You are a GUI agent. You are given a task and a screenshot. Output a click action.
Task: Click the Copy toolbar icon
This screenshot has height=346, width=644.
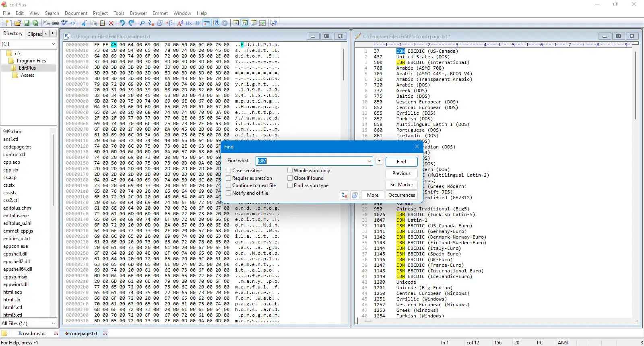tap(93, 23)
